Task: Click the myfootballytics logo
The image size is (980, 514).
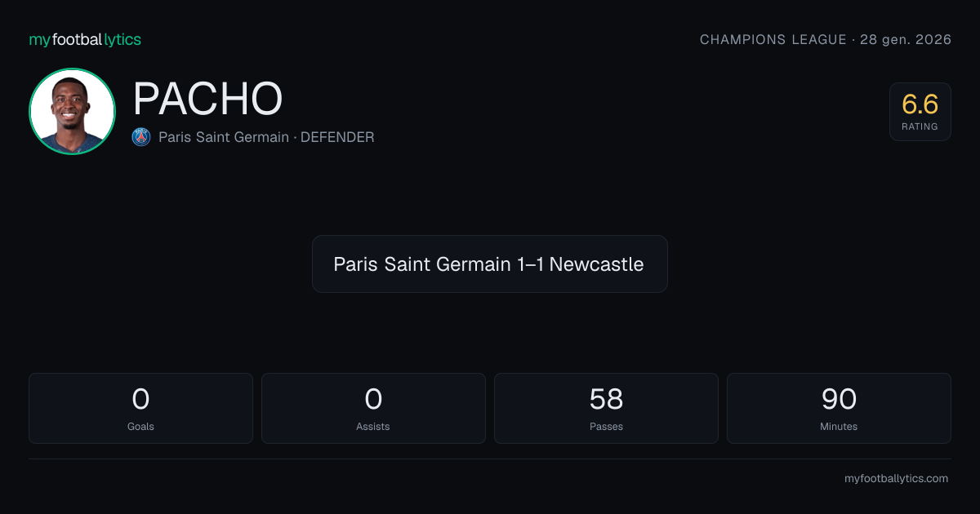Action: [x=85, y=39]
